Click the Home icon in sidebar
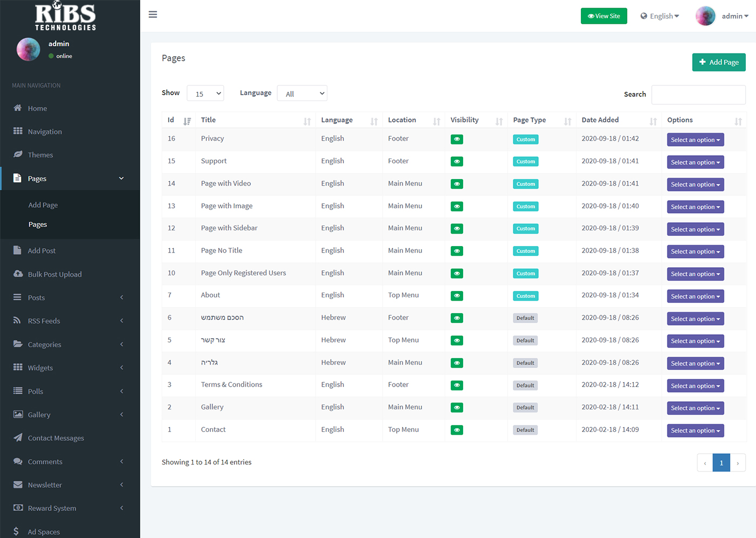Image resolution: width=756 pixels, height=538 pixels. point(18,108)
